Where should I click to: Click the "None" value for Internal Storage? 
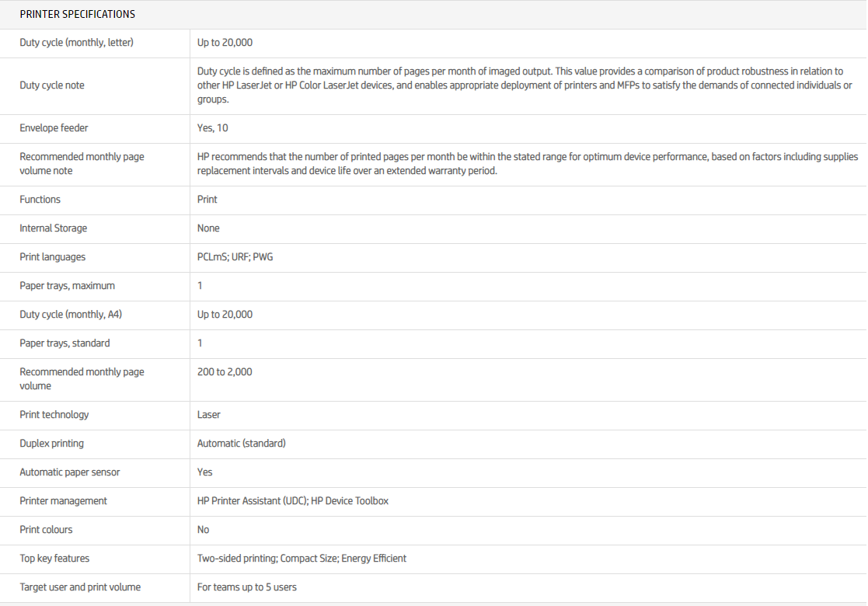click(208, 228)
